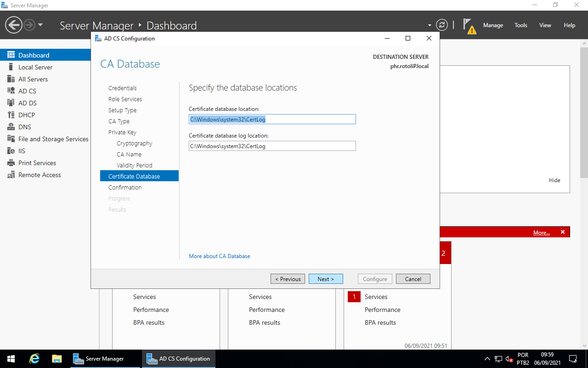
Task: Launch Internet Explorer from the taskbar
Action: pos(34,358)
